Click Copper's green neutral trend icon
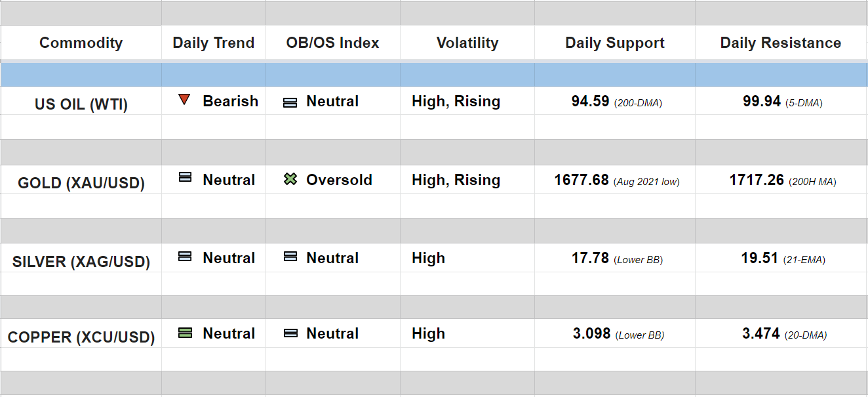 185,333
